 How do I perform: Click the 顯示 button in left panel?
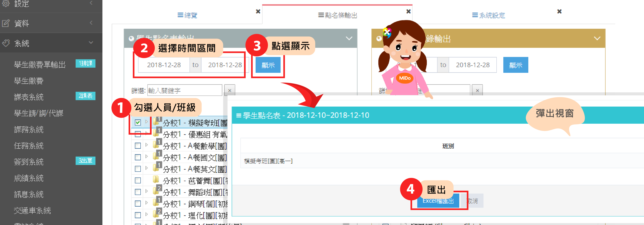(268, 65)
